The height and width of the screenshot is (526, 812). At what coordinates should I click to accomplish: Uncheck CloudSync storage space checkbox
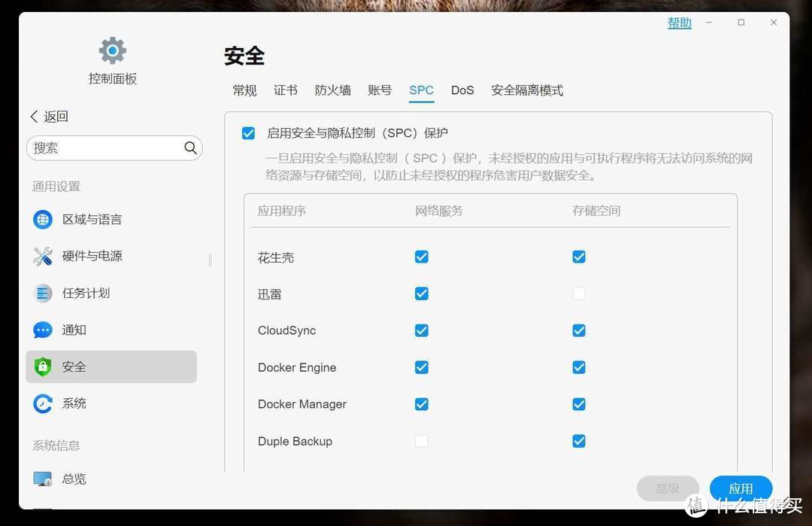click(579, 330)
